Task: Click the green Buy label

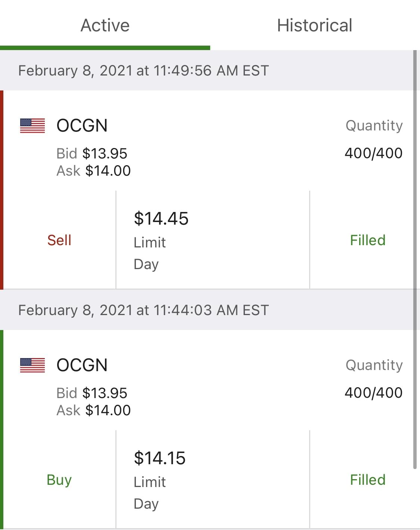Action: pos(59,480)
